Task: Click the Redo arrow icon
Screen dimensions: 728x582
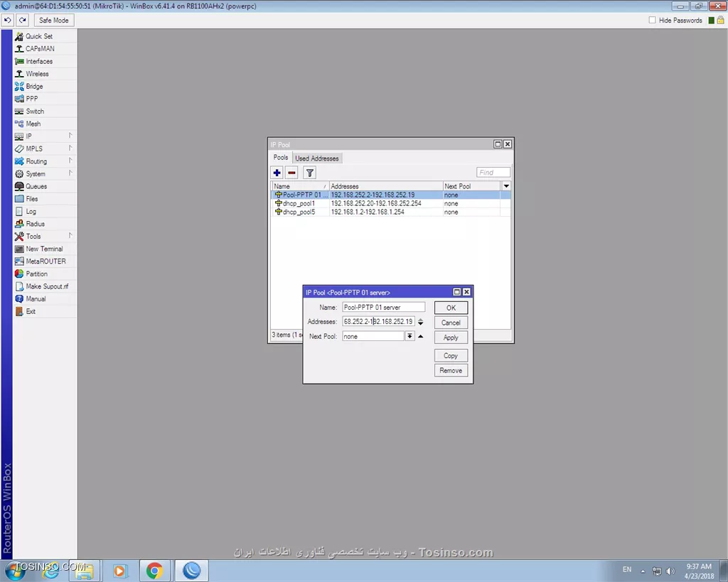Action: [23, 21]
